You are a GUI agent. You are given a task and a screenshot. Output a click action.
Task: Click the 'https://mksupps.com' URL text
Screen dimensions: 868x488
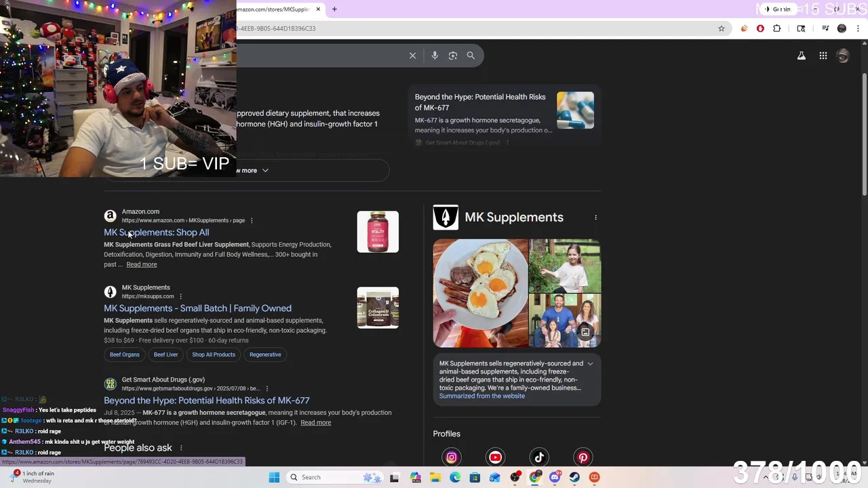click(148, 296)
